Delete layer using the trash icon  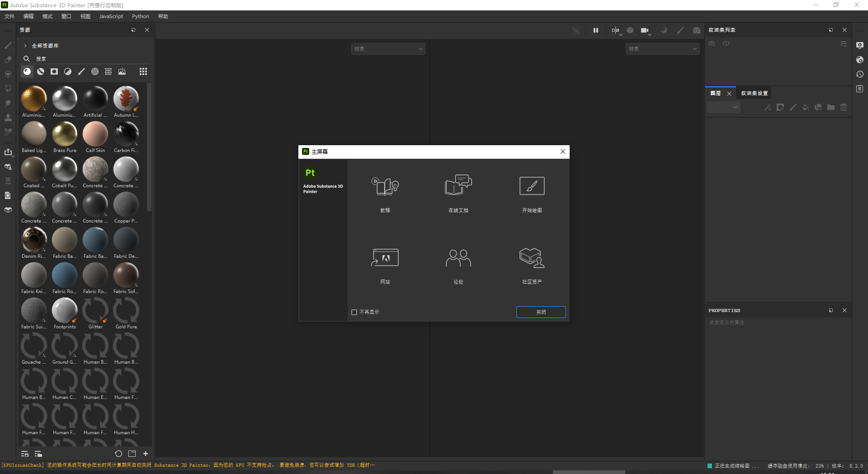844,107
